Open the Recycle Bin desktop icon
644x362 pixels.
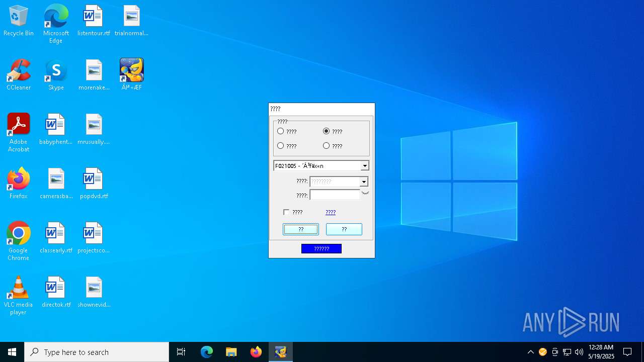(x=19, y=21)
